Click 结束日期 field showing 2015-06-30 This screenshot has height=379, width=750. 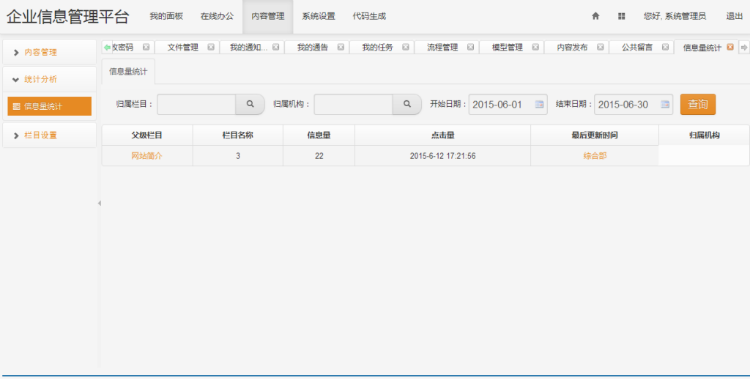click(x=633, y=104)
